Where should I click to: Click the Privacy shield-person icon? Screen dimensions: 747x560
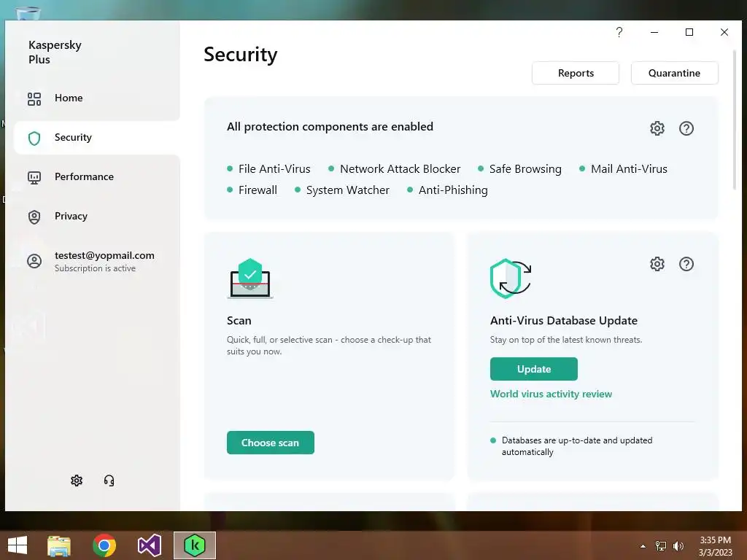(34, 217)
